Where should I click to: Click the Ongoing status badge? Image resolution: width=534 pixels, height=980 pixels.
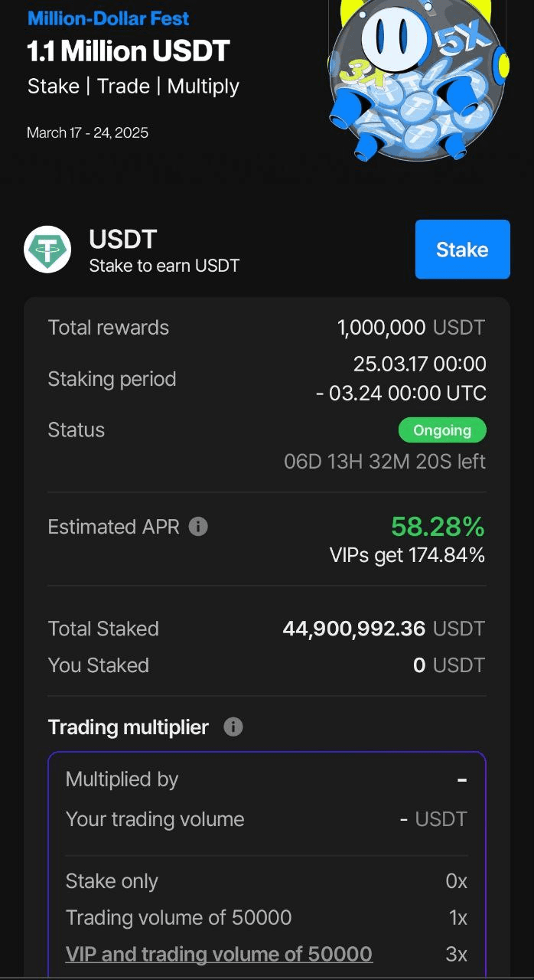(x=442, y=430)
